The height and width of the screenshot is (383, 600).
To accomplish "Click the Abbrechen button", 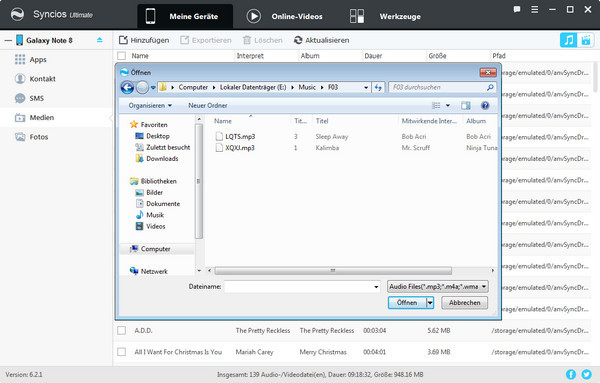I will 465,303.
